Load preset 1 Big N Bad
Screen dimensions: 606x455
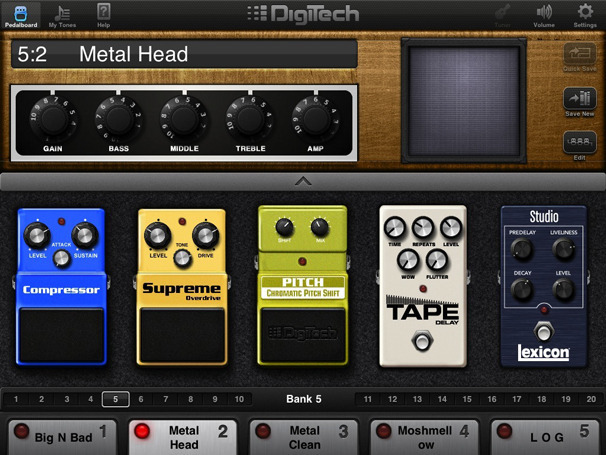[62, 437]
